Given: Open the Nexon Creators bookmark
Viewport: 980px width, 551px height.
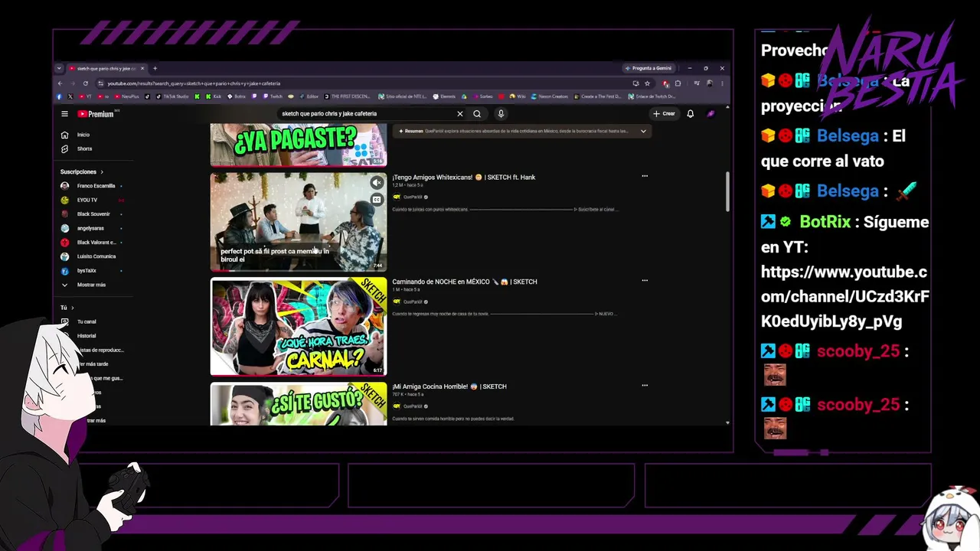Looking at the screenshot, I should (550, 96).
